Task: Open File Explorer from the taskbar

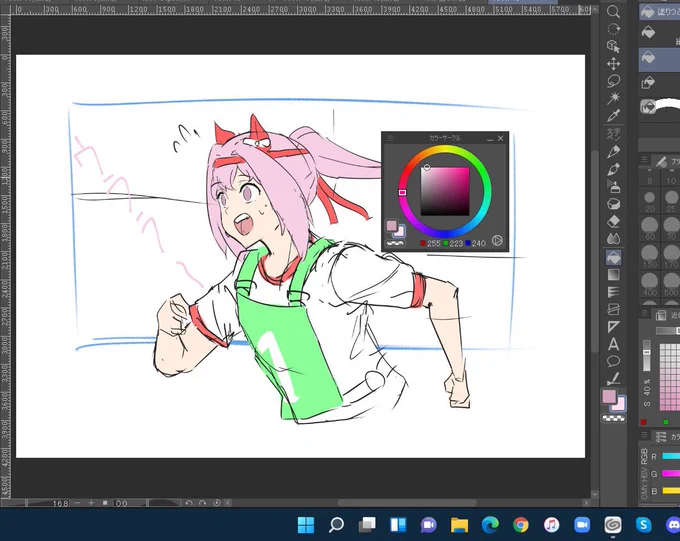Action: click(x=459, y=525)
